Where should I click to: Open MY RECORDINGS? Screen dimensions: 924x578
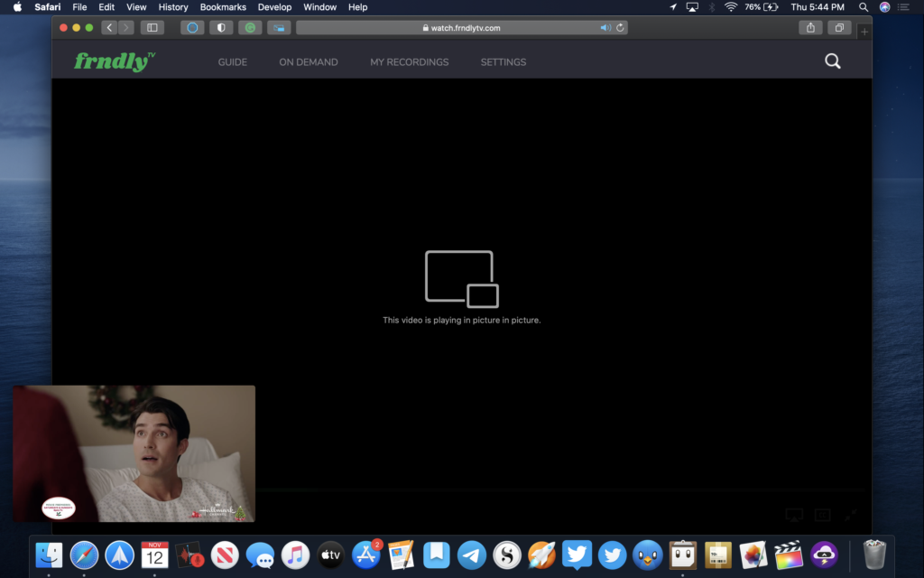(x=409, y=62)
